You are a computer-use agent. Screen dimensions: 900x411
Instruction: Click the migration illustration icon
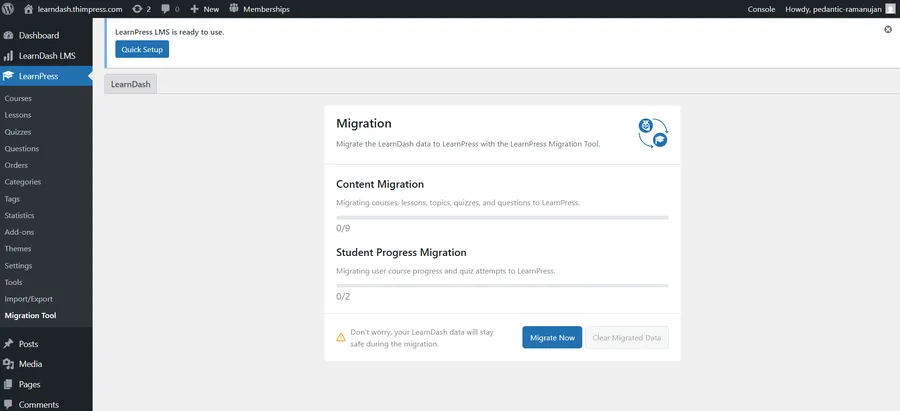click(x=653, y=133)
